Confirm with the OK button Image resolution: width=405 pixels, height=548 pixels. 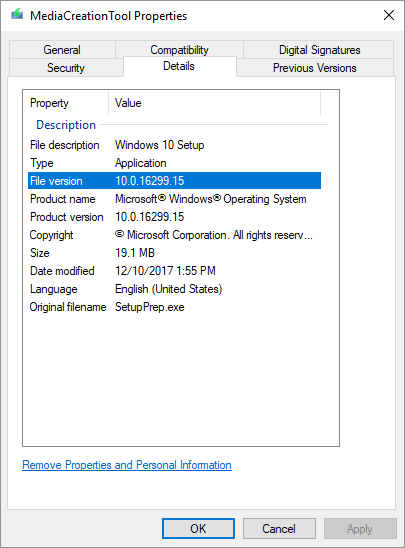click(x=198, y=528)
